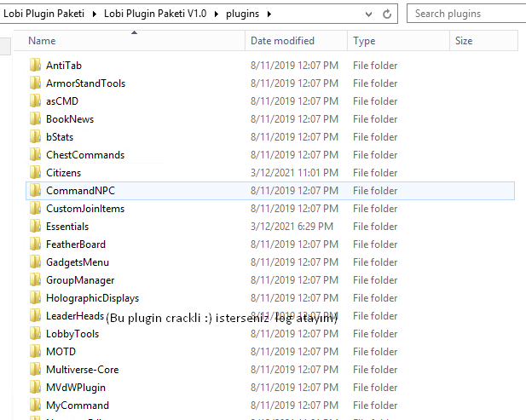Select the LeaderHeads folder name
The width and height of the screenshot is (526, 420).
(x=75, y=316)
